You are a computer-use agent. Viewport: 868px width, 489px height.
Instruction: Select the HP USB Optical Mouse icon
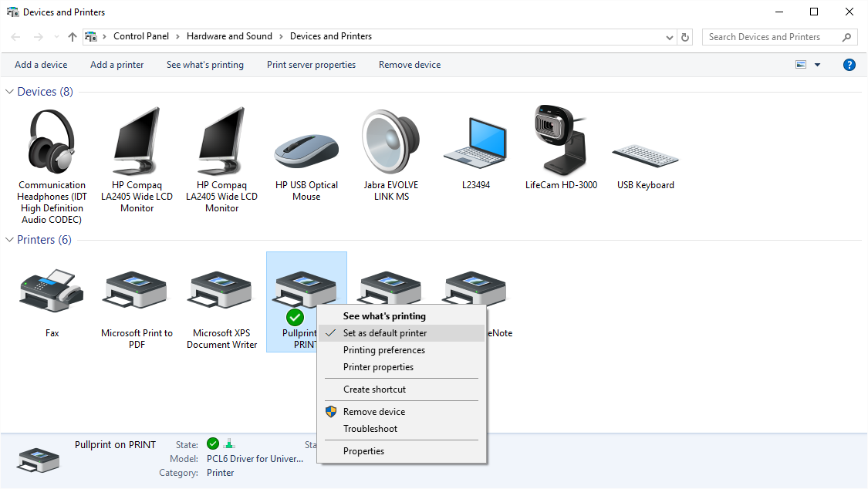[306, 150]
